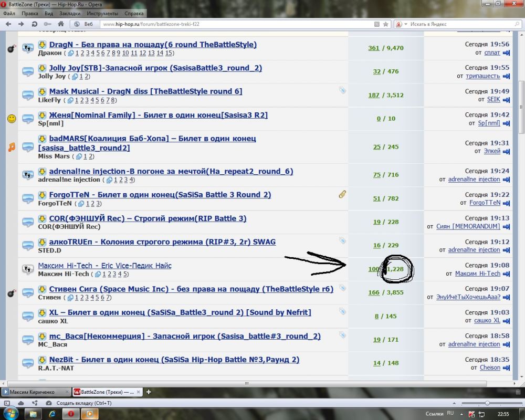Go to page 15 of DragN thread
Image resolution: width=525 pixels, height=420 pixels.
(x=169, y=53)
